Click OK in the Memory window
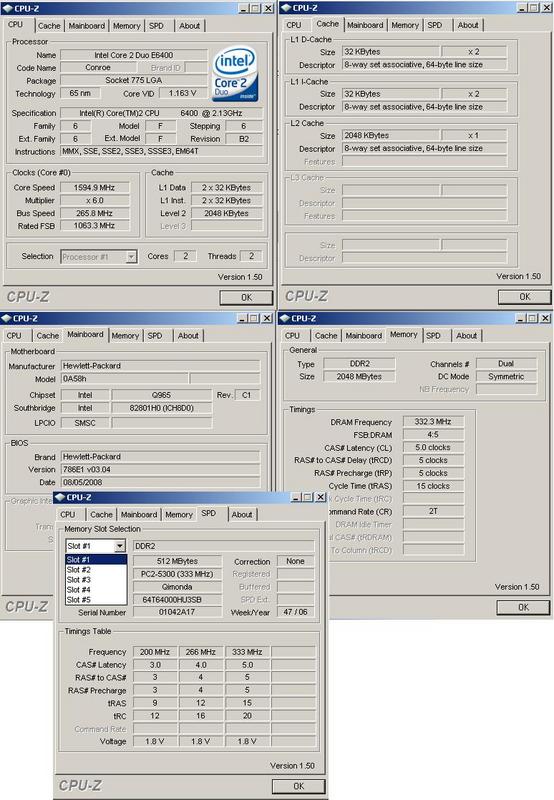554x800 pixels. pos(523,607)
